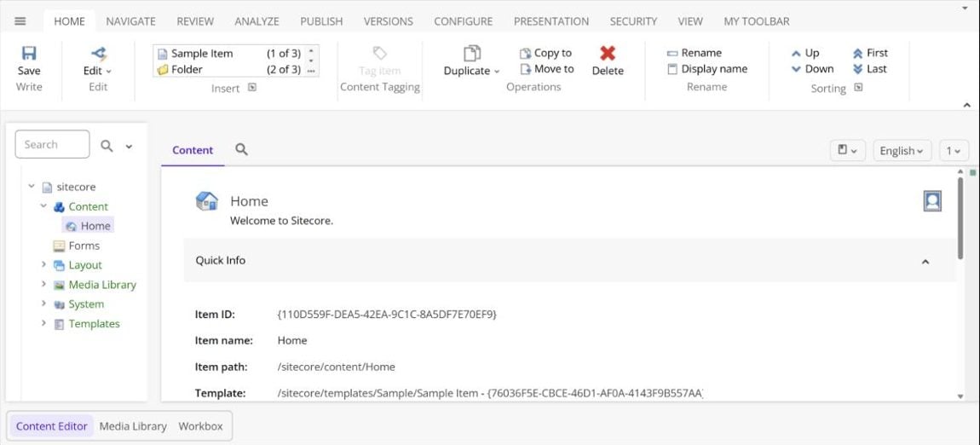980x445 pixels.
Task: Select the sitecore root node
Action: pos(69,187)
